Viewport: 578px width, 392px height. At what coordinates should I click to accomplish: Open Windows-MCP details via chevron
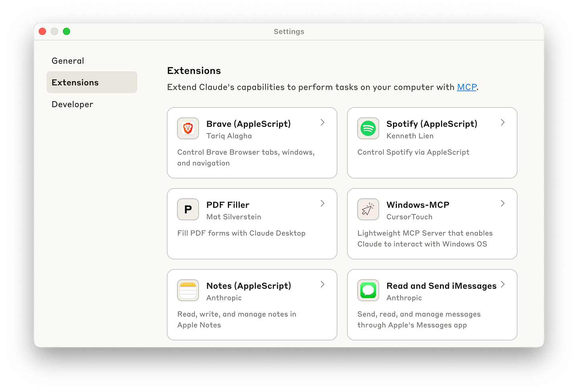click(503, 204)
